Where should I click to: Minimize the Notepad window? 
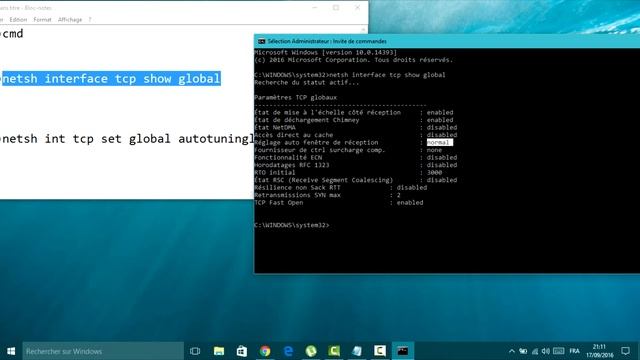tap(315, 7)
